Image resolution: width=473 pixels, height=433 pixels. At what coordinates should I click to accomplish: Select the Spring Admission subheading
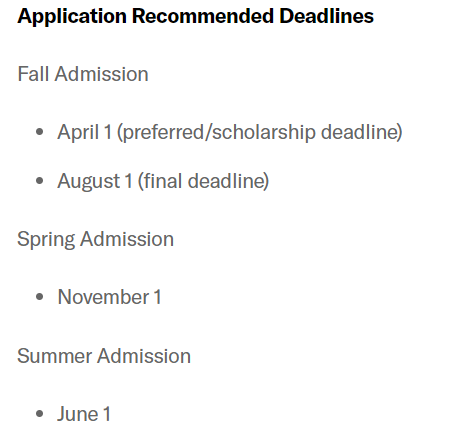tap(95, 240)
